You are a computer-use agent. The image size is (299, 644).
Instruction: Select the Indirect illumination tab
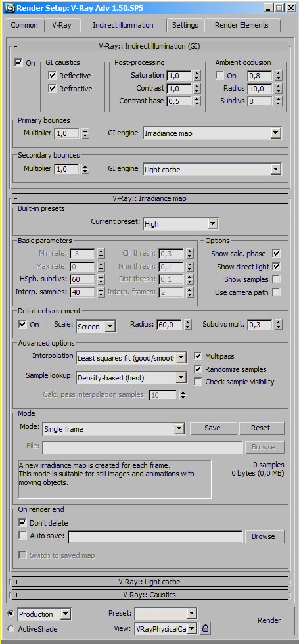[x=124, y=25]
